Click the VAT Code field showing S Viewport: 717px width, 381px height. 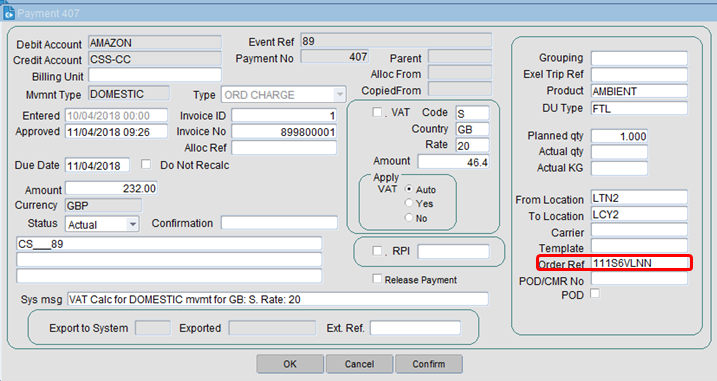coord(472,113)
